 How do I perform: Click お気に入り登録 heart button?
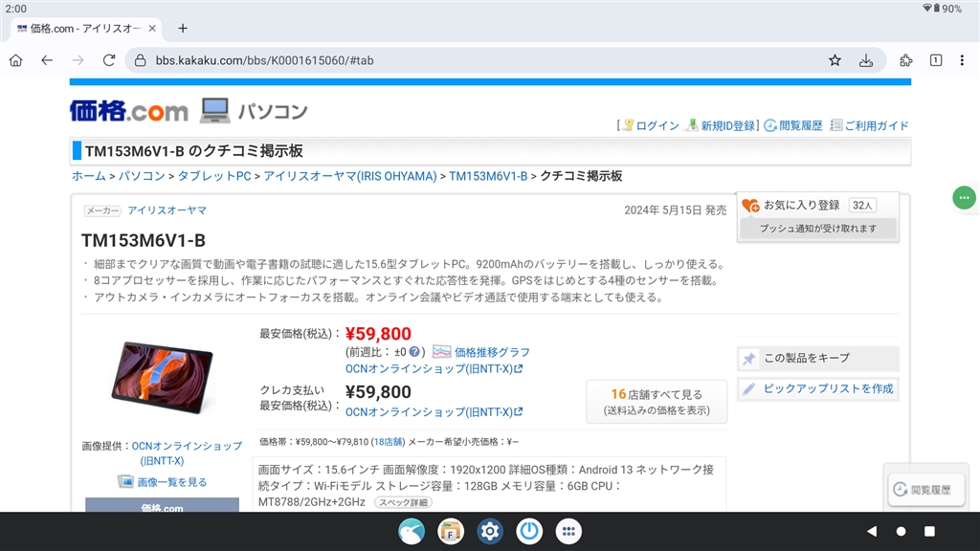pos(791,205)
